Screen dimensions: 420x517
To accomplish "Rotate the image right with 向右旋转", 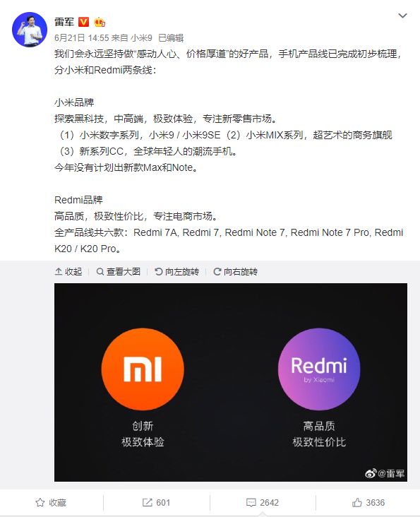I will point(235,272).
